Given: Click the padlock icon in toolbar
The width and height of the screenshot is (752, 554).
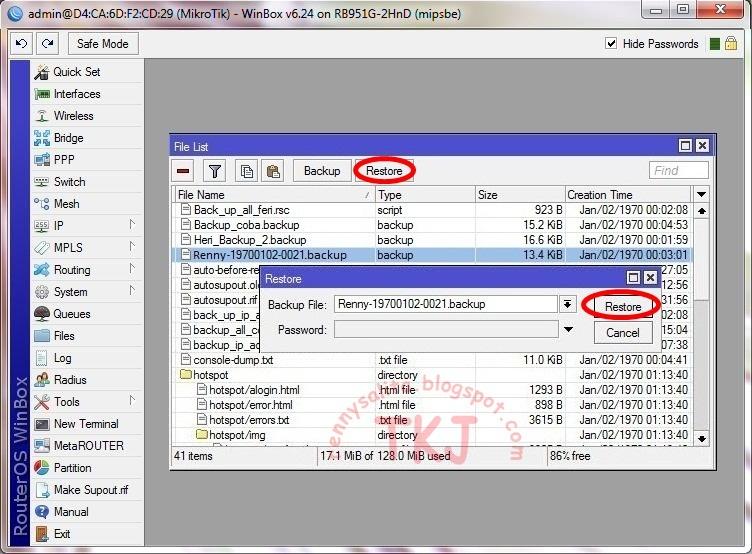Looking at the screenshot, I should tap(730, 44).
